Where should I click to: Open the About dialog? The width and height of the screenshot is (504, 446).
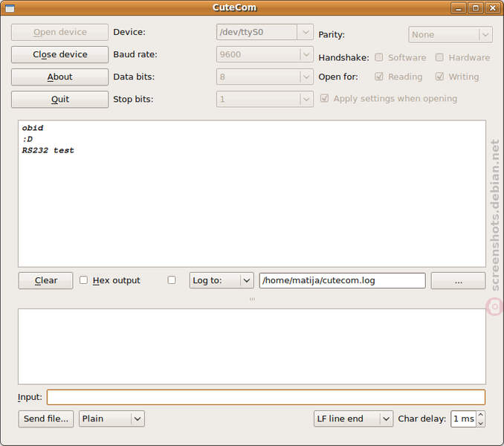pyautogui.click(x=59, y=77)
